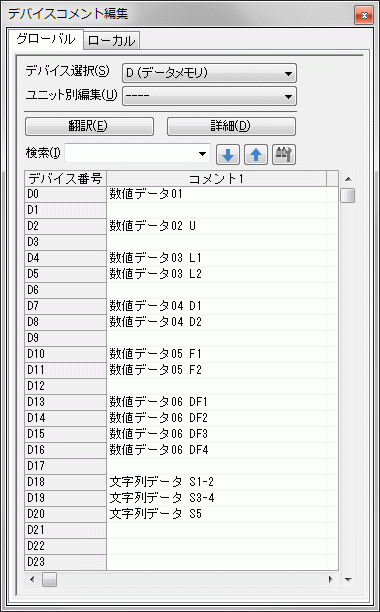
Task: Select comment cell 数値データ05 F2
Action: [217, 370]
